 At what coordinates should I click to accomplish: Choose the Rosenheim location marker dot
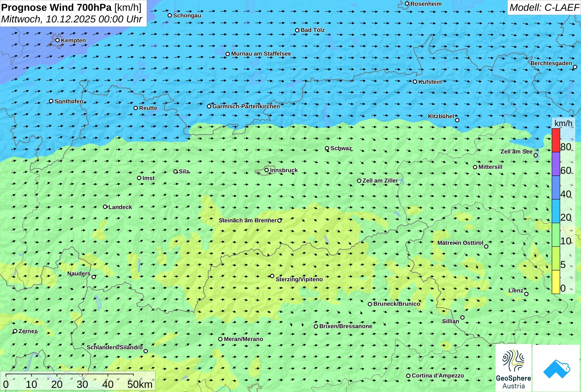tap(407, 4)
